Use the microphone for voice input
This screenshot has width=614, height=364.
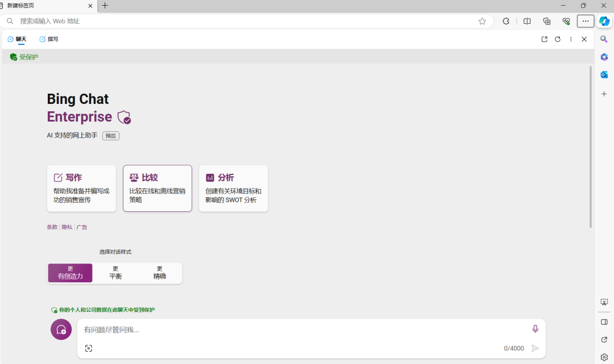coord(536,329)
